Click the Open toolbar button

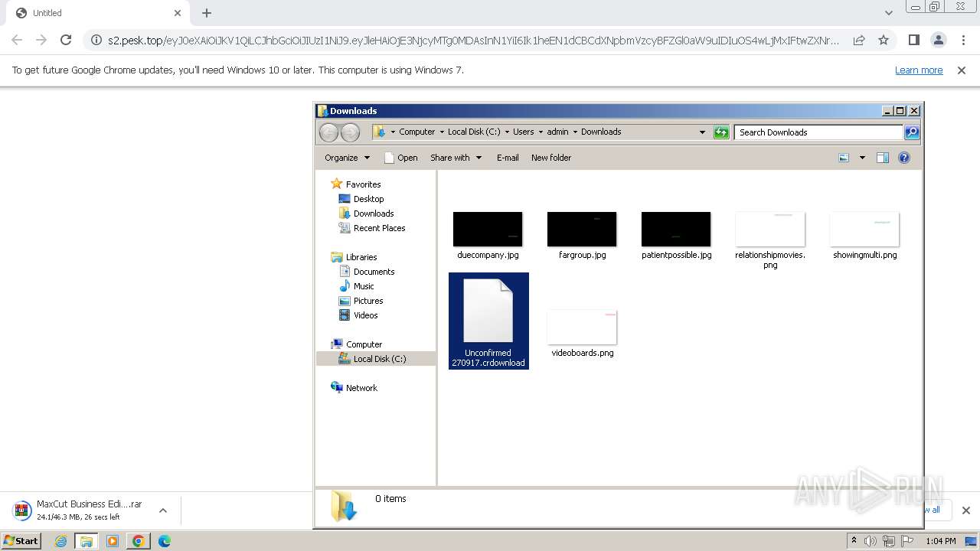click(400, 158)
